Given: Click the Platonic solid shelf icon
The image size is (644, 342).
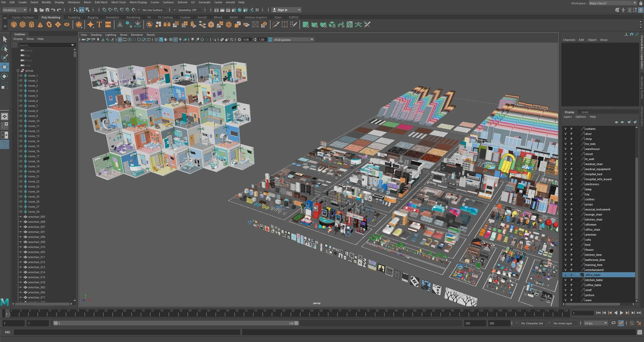Looking at the screenshot, I should 79,24.
